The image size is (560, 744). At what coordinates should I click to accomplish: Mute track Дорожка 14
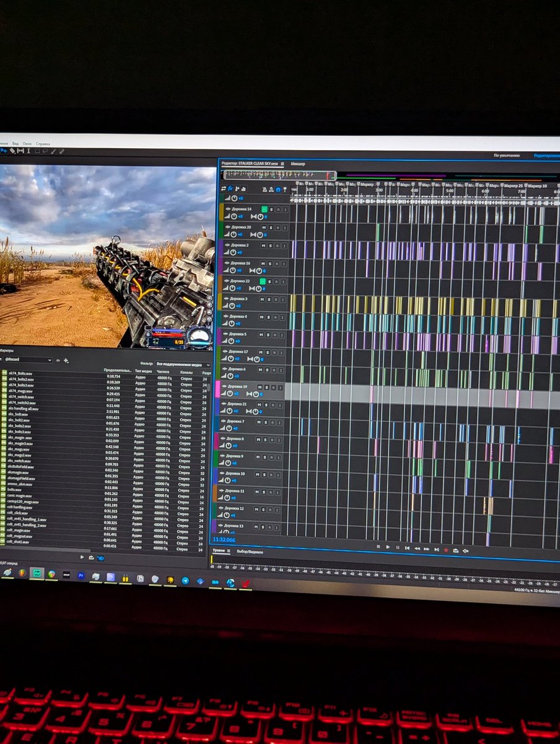point(265,209)
